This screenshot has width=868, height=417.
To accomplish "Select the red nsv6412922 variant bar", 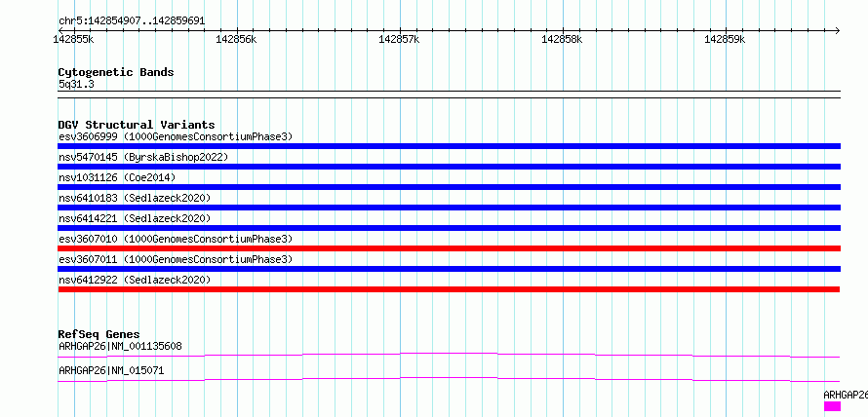I will pyautogui.click(x=449, y=289).
